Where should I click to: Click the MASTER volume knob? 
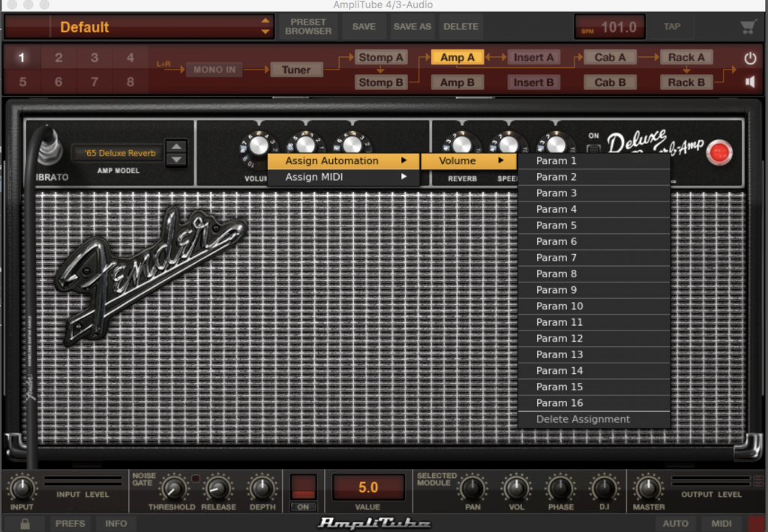[648, 489]
